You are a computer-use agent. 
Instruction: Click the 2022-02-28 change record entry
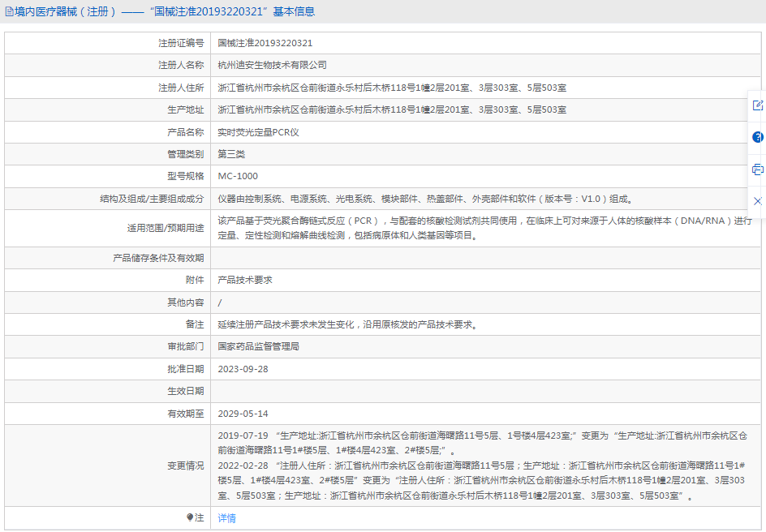(x=481, y=480)
